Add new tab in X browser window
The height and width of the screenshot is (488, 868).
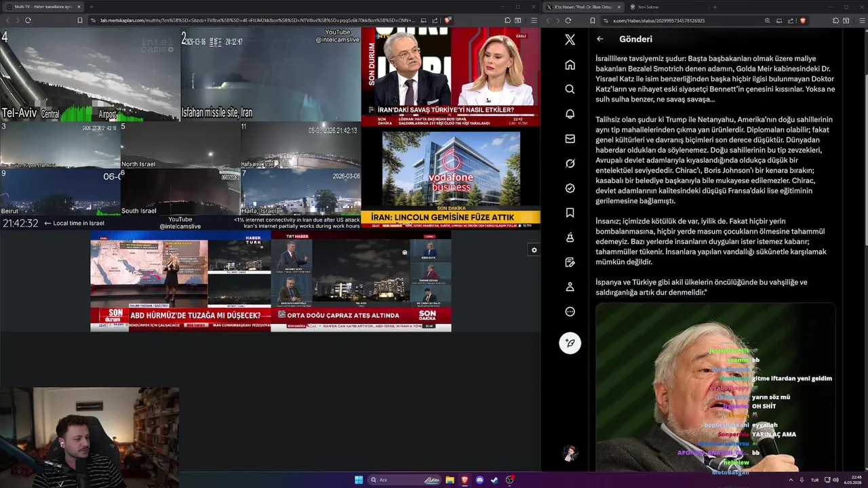(715, 7)
